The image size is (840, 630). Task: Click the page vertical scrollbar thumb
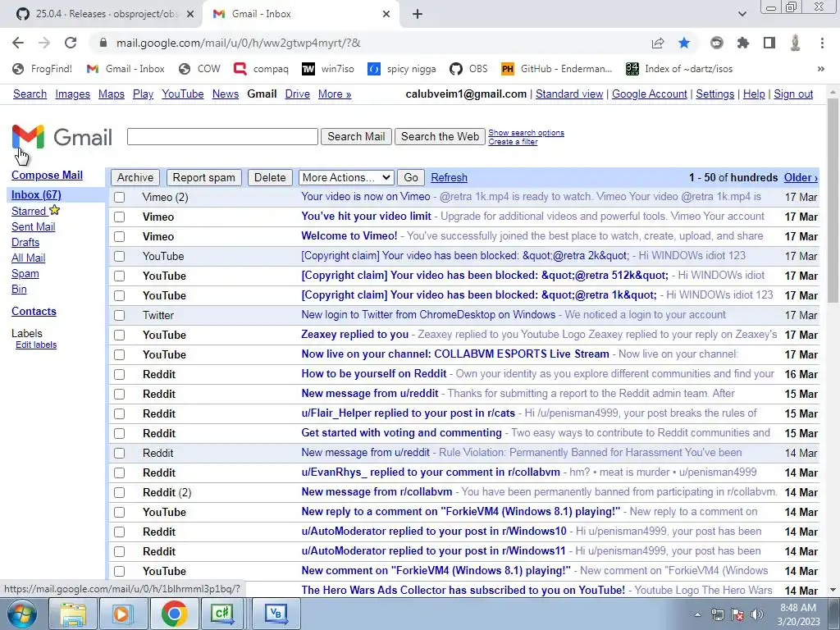pos(833,201)
